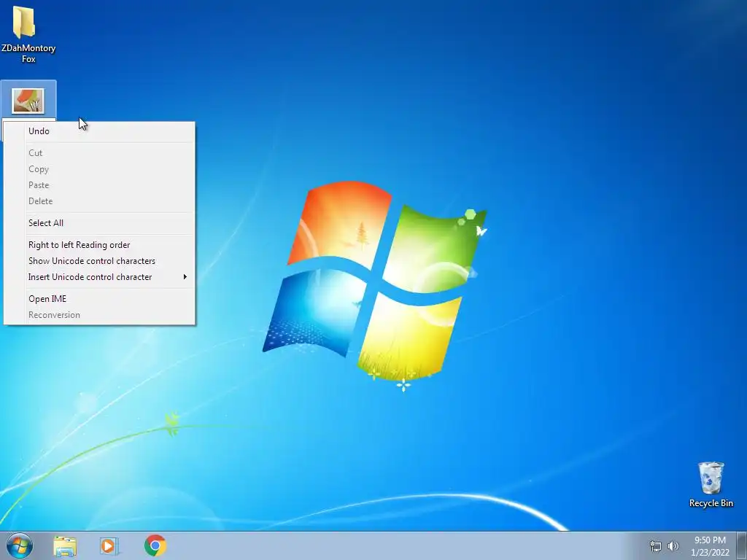
Task: Choose Select All in the context menu
Action: (99, 223)
